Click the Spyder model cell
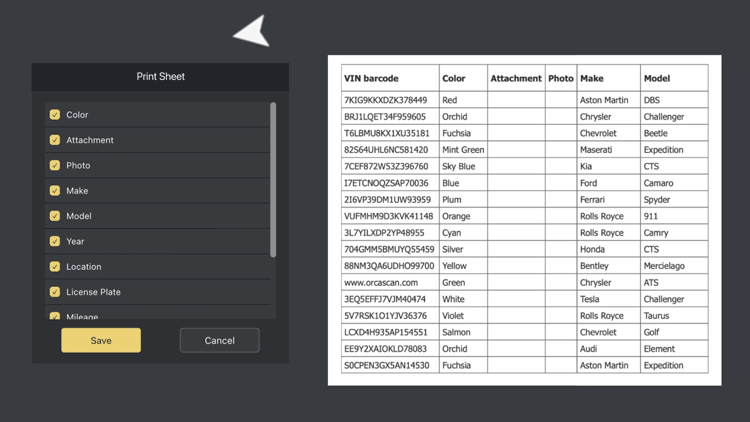750x422 pixels. tap(674, 200)
